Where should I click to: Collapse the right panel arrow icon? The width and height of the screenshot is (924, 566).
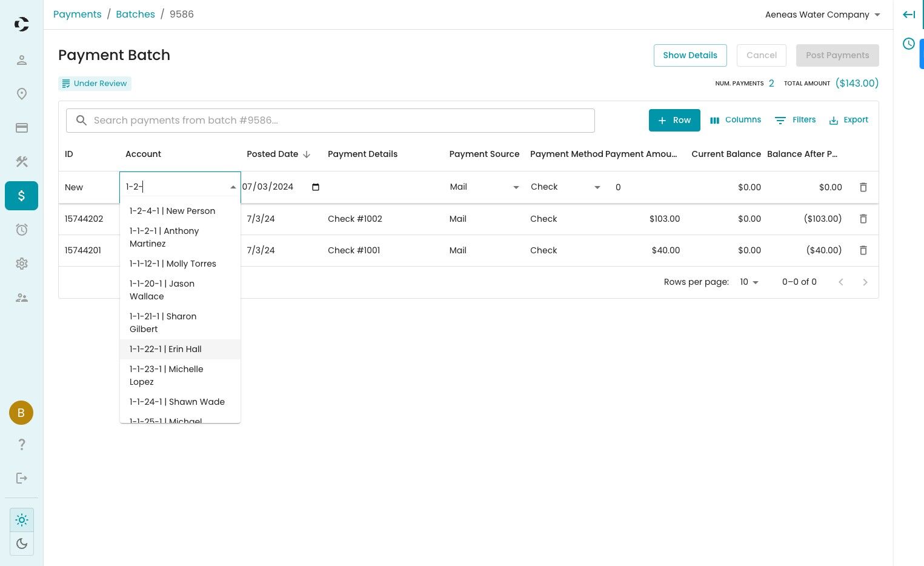[909, 15]
